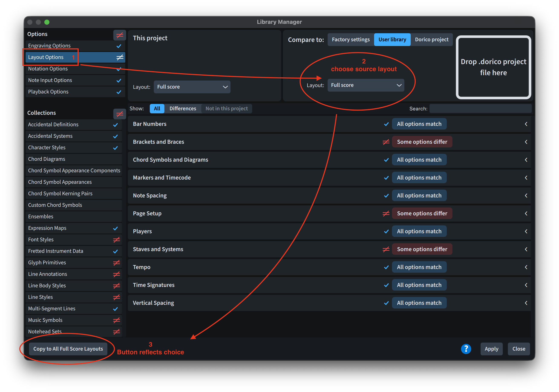
Task: Open the Compare to Layout dropdown
Action: (x=366, y=85)
